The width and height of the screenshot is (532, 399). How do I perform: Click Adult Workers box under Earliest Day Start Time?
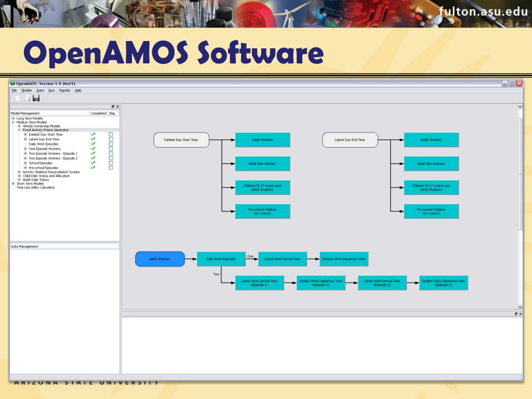(x=262, y=140)
